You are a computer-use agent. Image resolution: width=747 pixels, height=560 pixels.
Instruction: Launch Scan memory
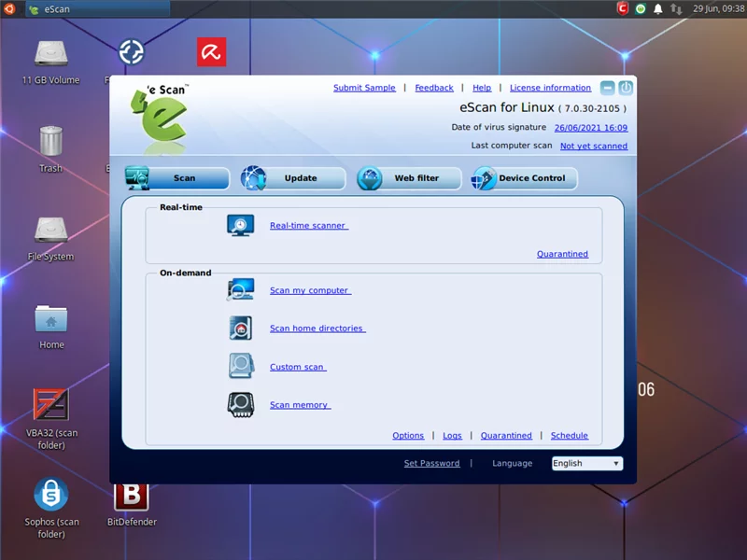click(300, 405)
